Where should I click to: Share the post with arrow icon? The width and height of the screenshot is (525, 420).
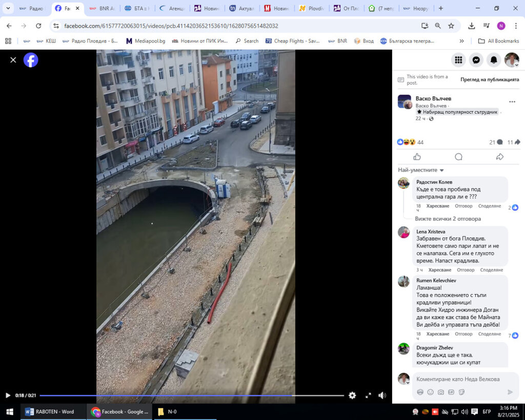pyautogui.click(x=499, y=157)
